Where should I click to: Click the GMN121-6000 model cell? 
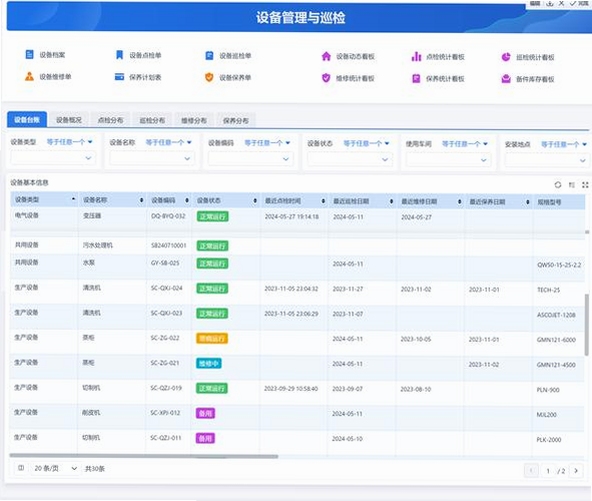(x=556, y=340)
